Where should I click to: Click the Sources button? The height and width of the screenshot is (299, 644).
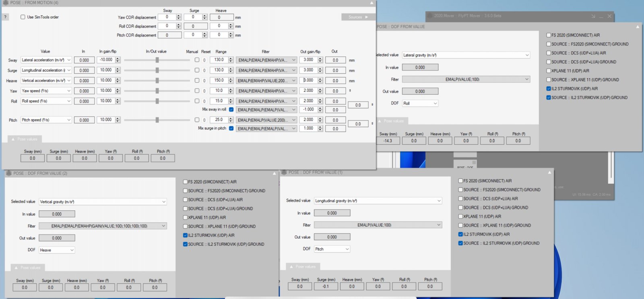tap(358, 17)
